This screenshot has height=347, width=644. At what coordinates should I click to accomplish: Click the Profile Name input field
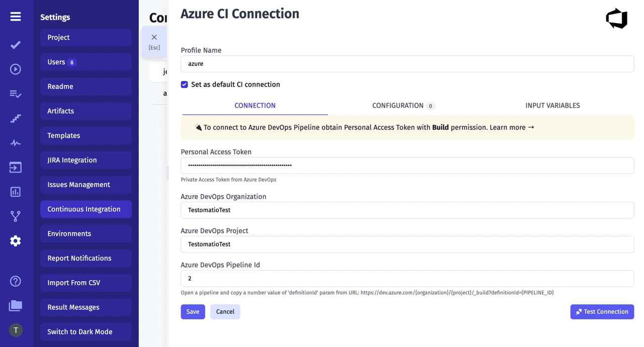click(x=407, y=64)
